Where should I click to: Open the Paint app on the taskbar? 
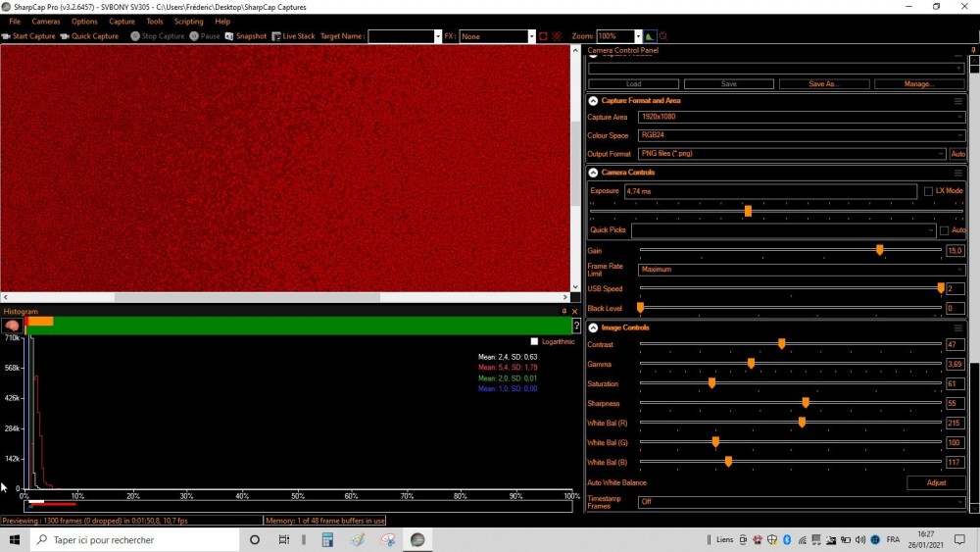click(358, 539)
